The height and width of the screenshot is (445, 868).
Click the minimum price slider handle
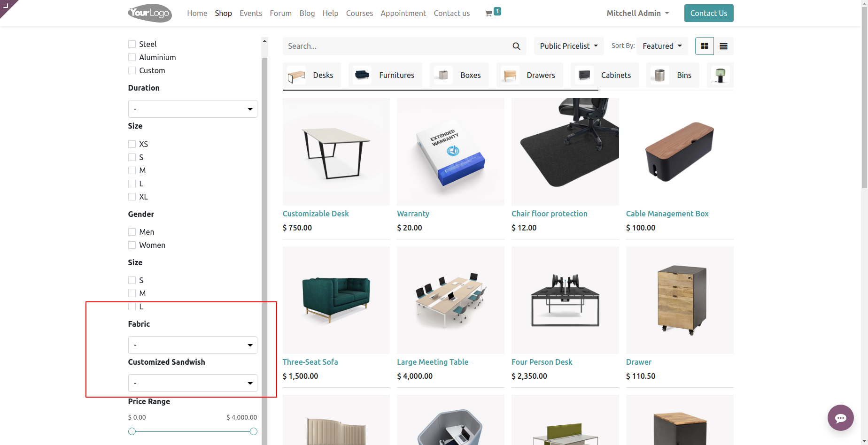tap(132, 431)
